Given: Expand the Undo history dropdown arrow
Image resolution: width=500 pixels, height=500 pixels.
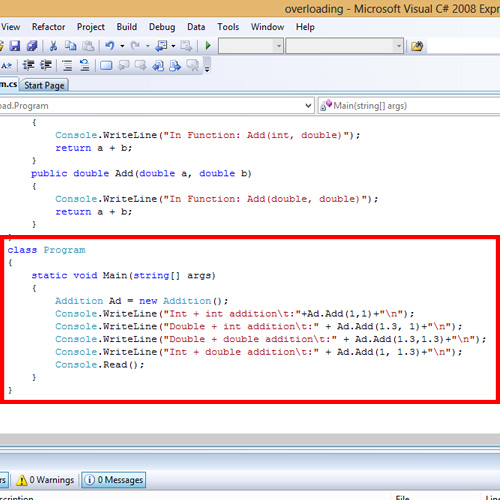Looking at the screenshot, I should click(x=122, y=46).
